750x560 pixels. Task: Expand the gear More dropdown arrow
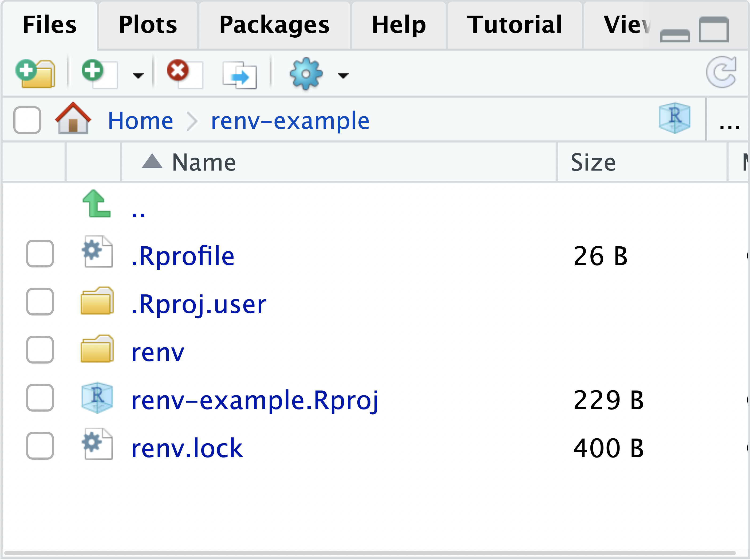click(x=343, y=75)
